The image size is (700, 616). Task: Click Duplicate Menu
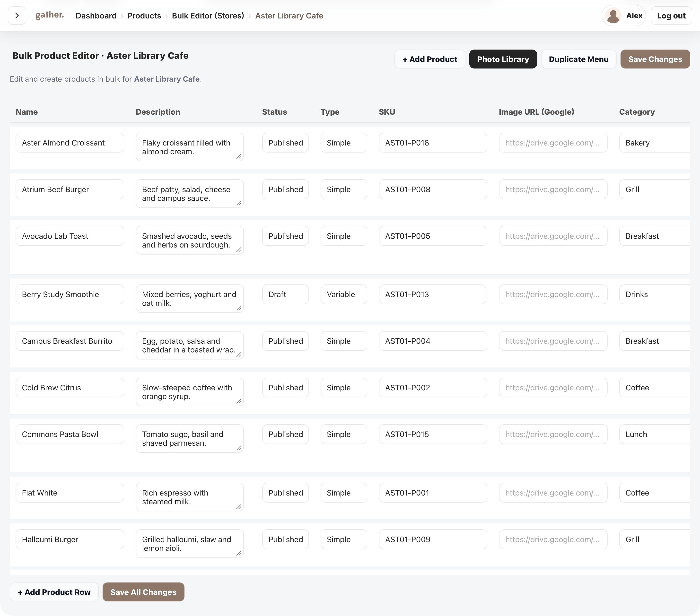(578, 59)
